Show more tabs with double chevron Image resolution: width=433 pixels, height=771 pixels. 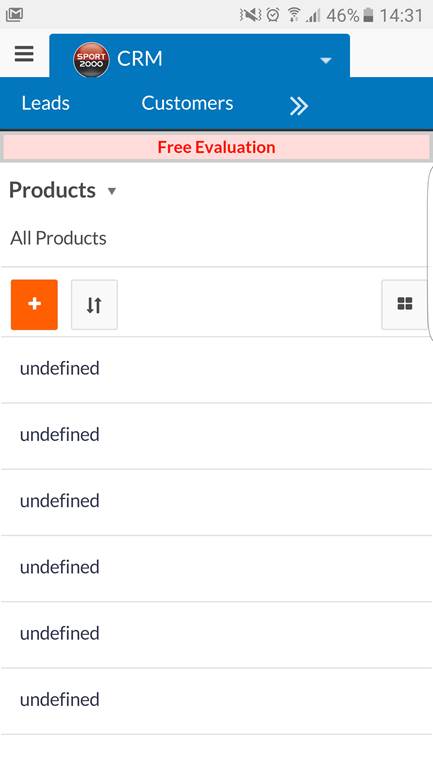[x=298, y=105]
